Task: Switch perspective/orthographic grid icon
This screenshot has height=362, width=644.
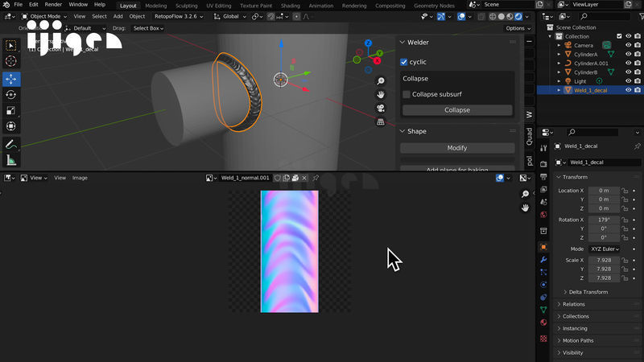Action: (381, 122)
